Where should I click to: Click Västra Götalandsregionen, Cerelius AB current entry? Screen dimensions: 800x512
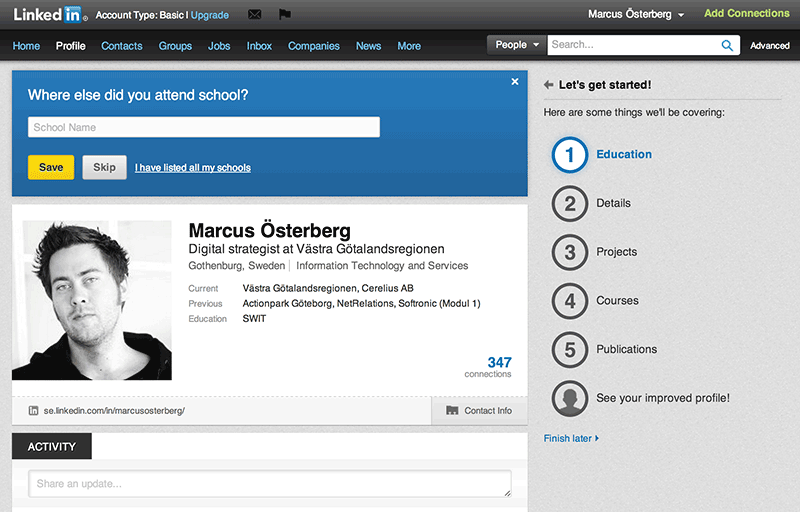tap(328, 288)
